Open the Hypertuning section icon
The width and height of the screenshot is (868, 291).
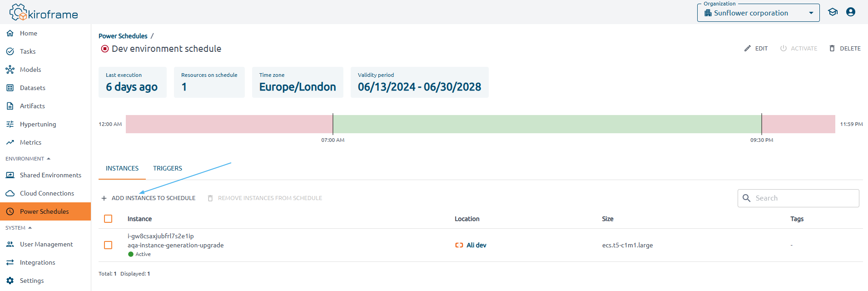pyautogui.click(x=10, y=124)
